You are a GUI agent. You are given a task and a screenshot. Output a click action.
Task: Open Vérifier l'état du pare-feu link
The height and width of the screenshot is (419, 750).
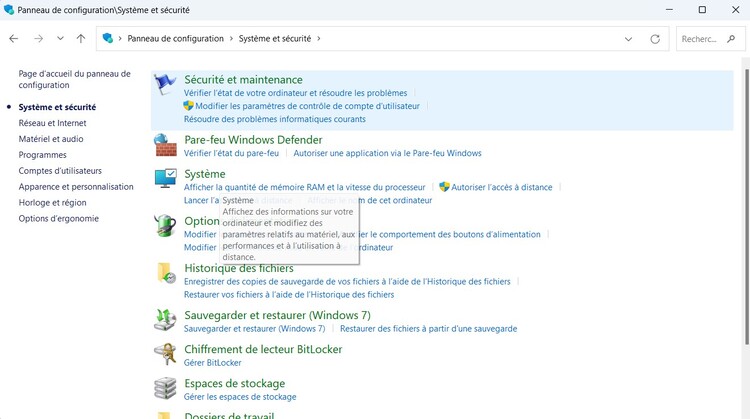pyautogui.click(x=232, y=153)
